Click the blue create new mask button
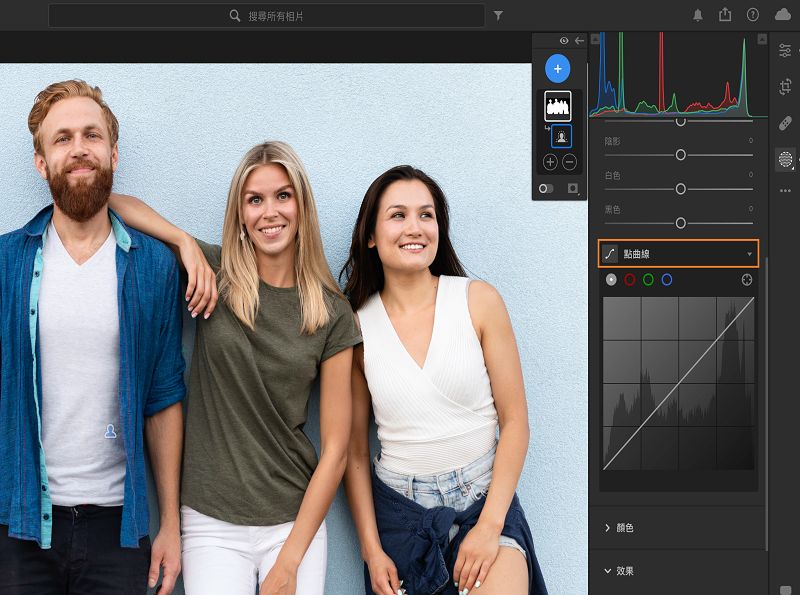Screen dimensions: 800x595 [558, 69]
